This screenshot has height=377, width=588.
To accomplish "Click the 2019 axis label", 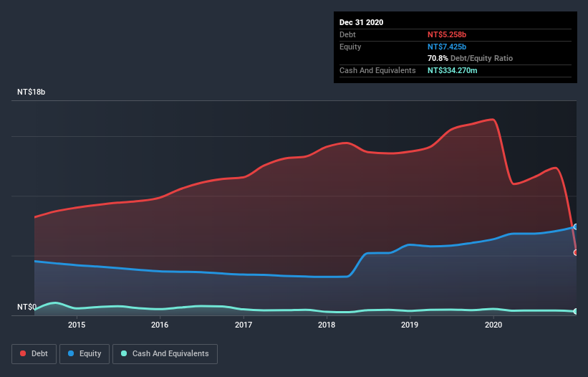I will click(410, 325).
